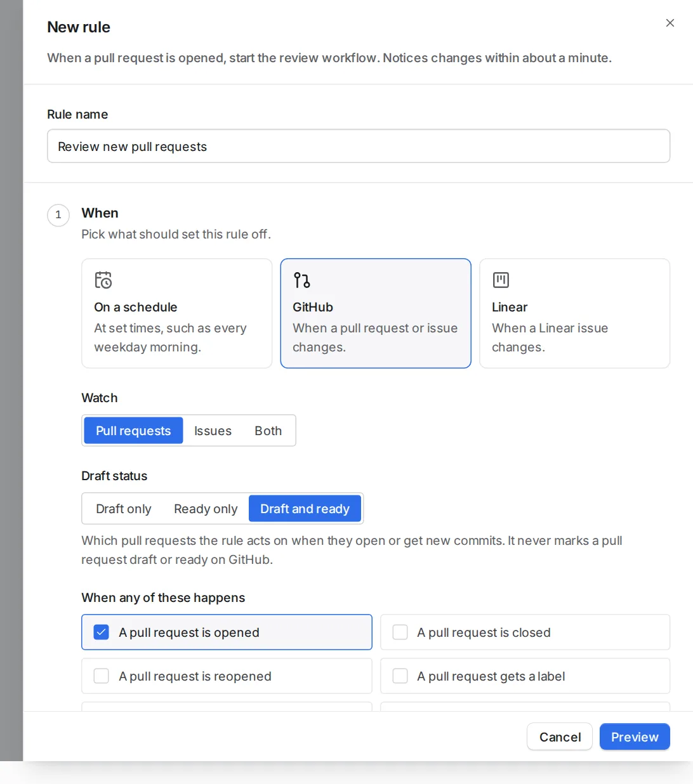Click the 'When any of these happens' label

pyautogui.click(x=163, y=598)
